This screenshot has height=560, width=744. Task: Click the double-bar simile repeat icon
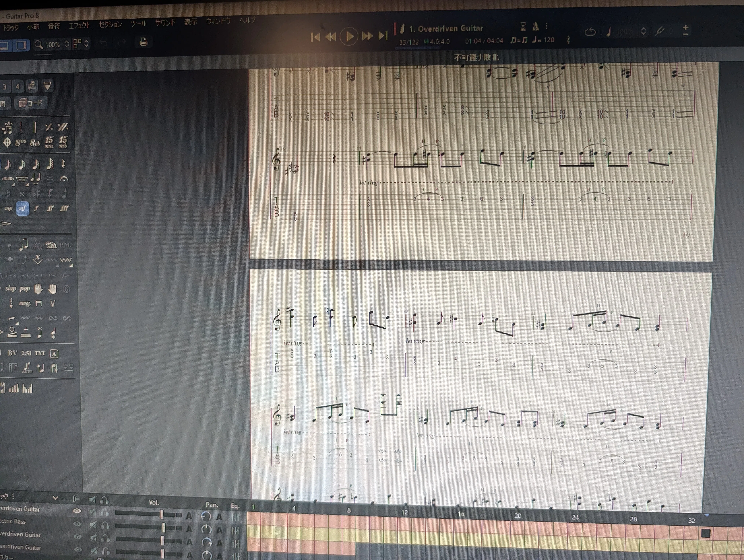point(63,127)
